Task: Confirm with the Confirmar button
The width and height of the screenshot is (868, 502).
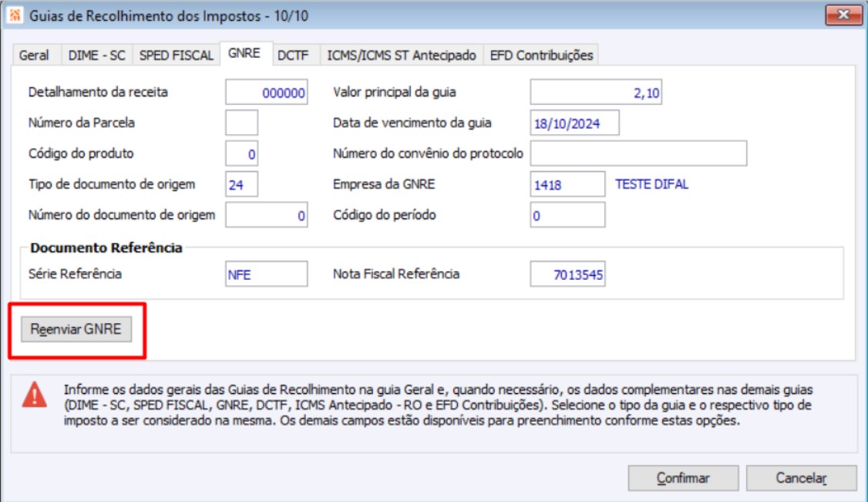Action: point(683,478)
